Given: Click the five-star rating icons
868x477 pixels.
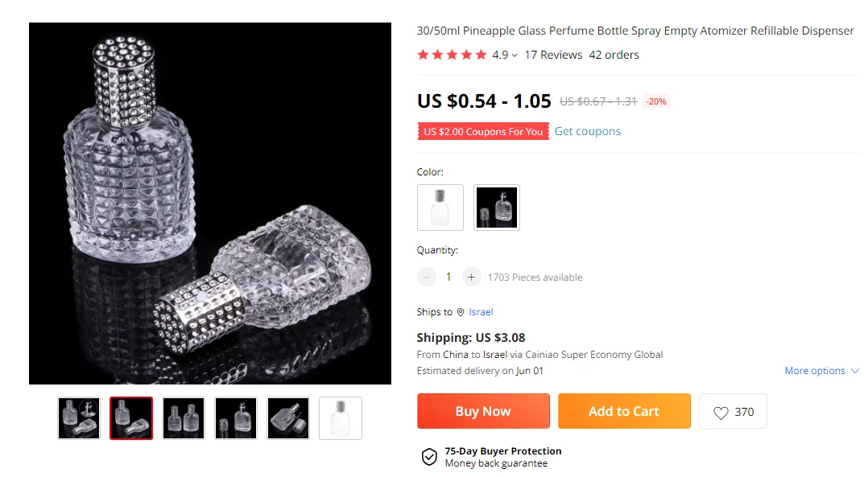Looking at the screenshot, I should click(452, 55).
